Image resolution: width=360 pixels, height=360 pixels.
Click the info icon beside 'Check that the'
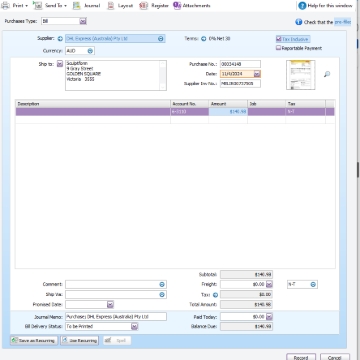[298, 22]
